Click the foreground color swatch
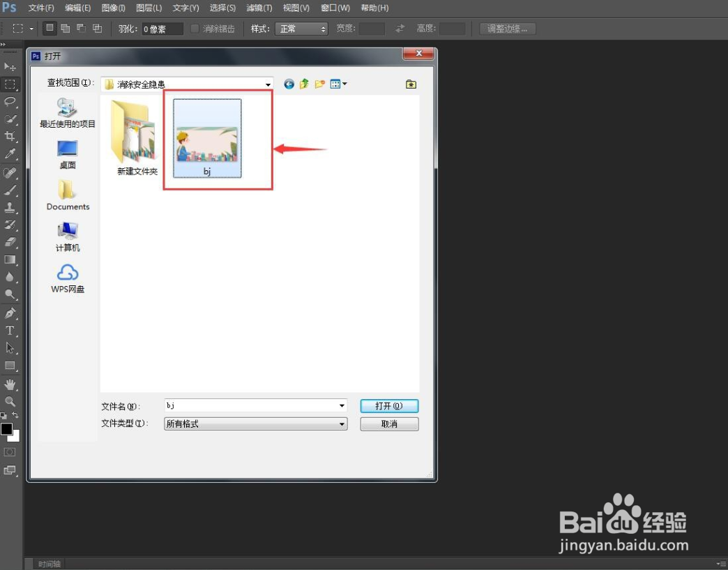The width and height of the screenshot is (728, 570). coord(6,429)
